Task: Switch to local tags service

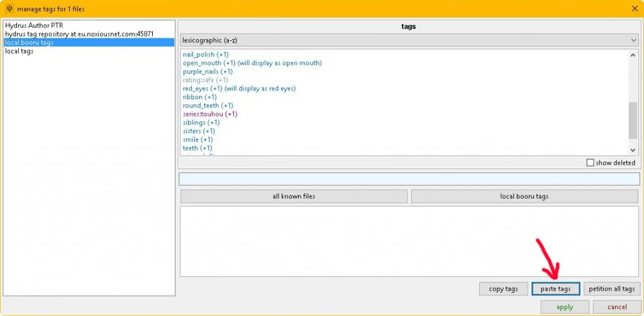Action: [x=19, y=51]
